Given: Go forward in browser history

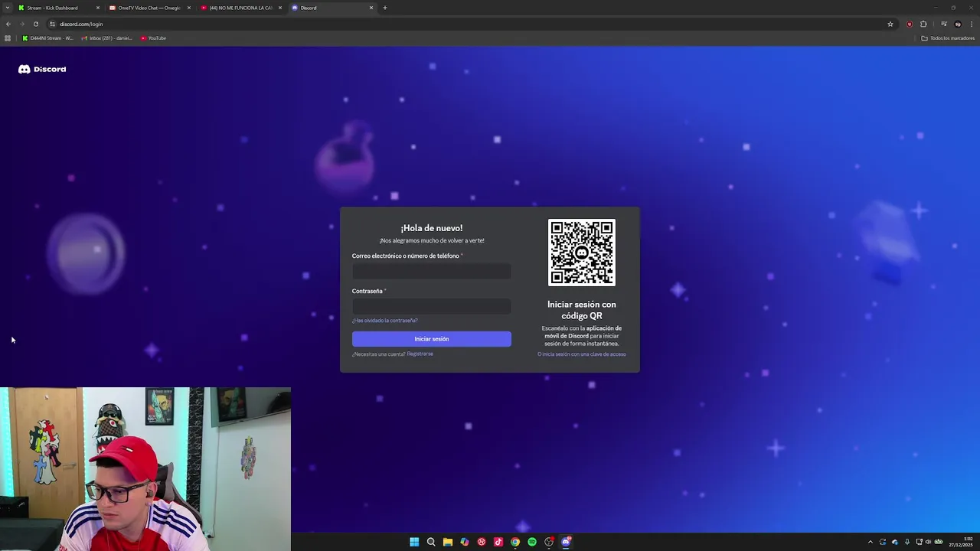Looking at the screenshot, I should 22,24.
